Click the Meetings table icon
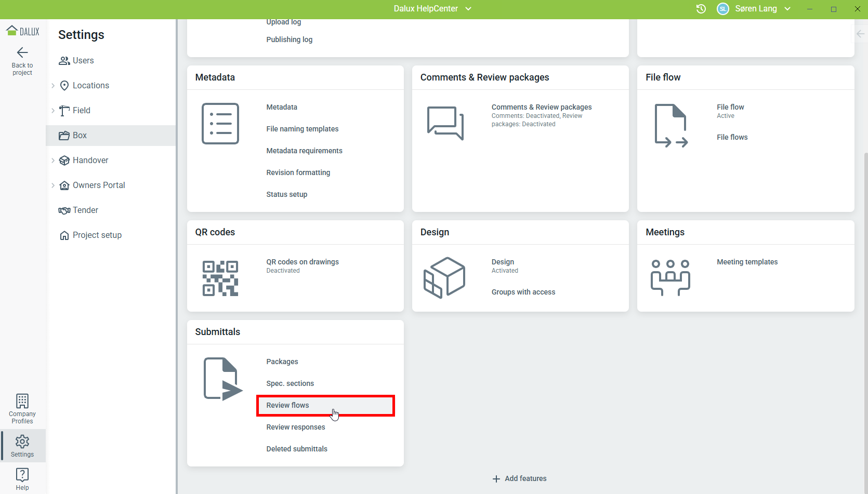This screenshot has width=868, height=494. pyautogui.click(x=670, y=278)
